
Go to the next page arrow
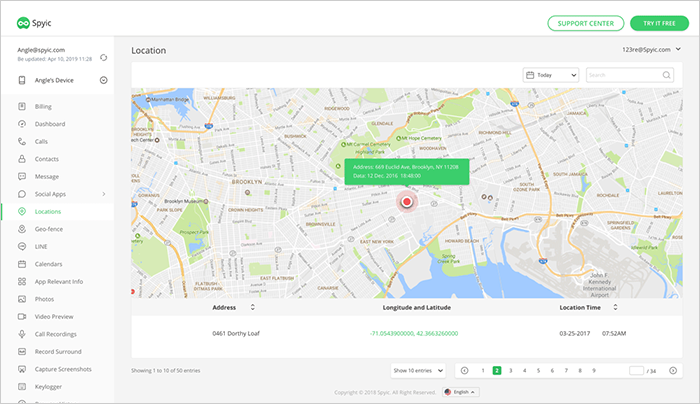673,371
